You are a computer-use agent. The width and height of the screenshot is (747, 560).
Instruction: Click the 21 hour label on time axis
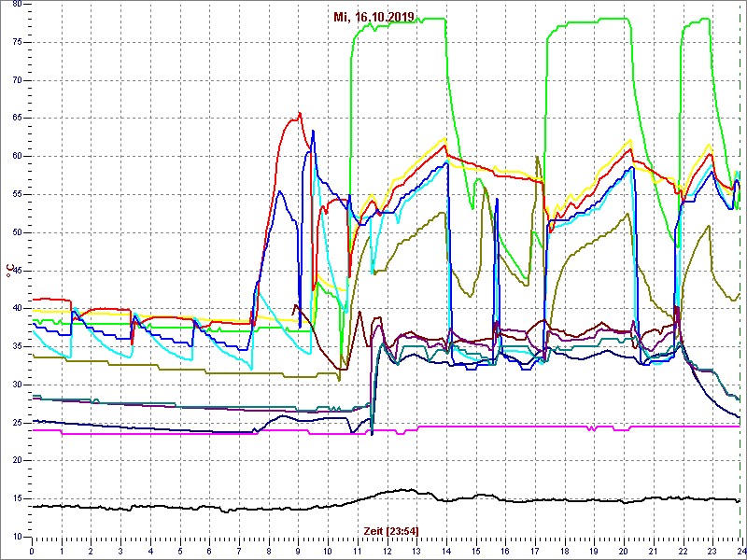[x=654, y=551]
